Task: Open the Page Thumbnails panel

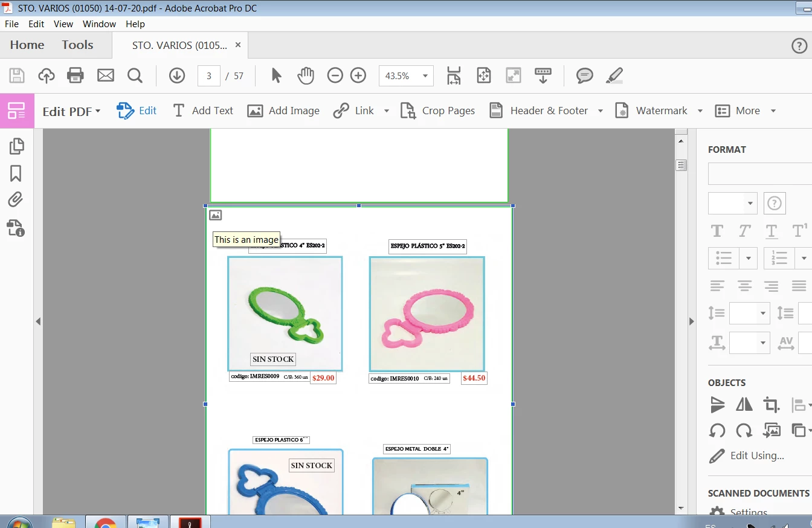Action: coord(16,146)
